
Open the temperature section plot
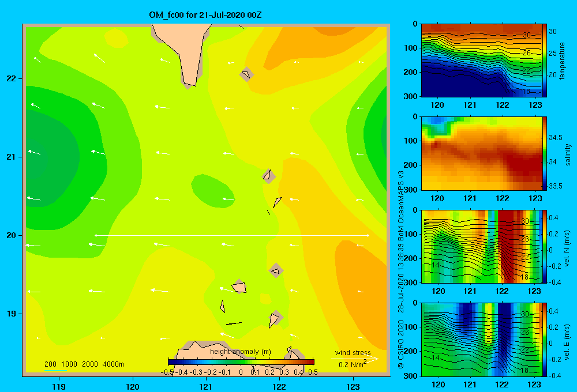(x=481, y=61)
